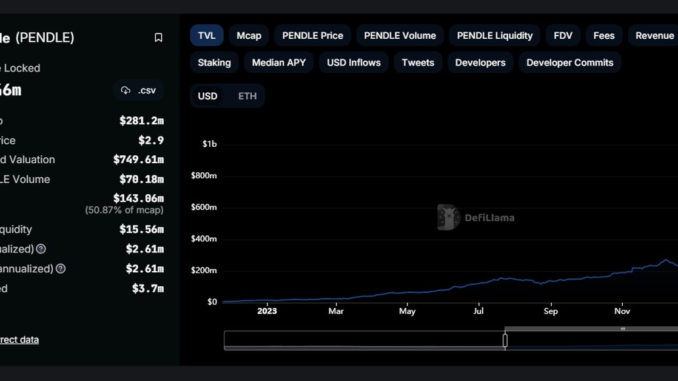This screenshot has height=381, width=678.
Task: Bookmark the PENDLE protocol
Action: click(x=158, y=38)
